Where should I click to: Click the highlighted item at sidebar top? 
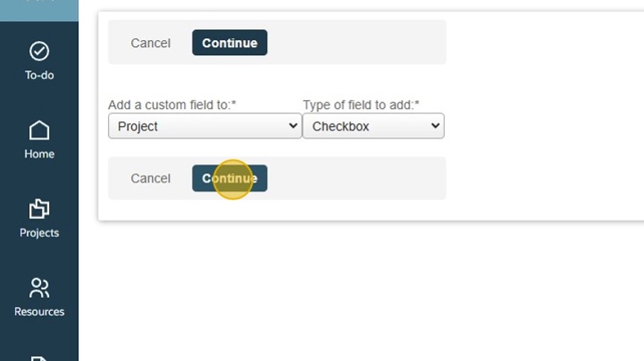pyautogui.click(x=39, y=9)
